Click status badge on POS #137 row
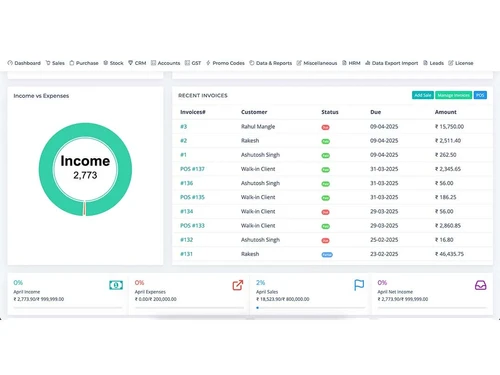 [325, 170]
